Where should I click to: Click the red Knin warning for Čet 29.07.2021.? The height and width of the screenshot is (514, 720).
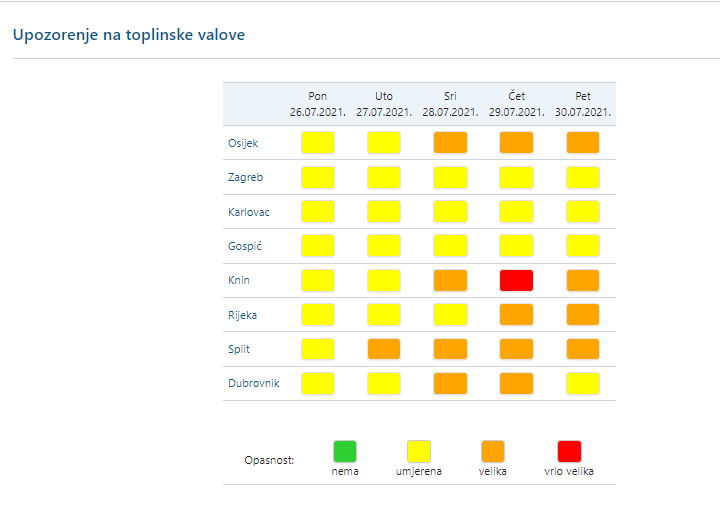(x=516, y=280)
